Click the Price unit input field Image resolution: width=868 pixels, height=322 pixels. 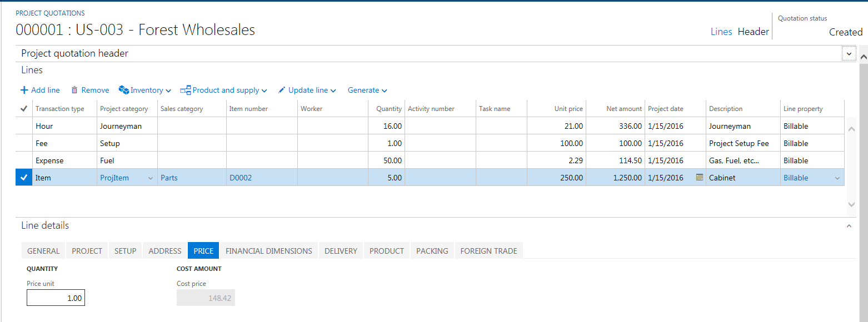tap(56, 298)
